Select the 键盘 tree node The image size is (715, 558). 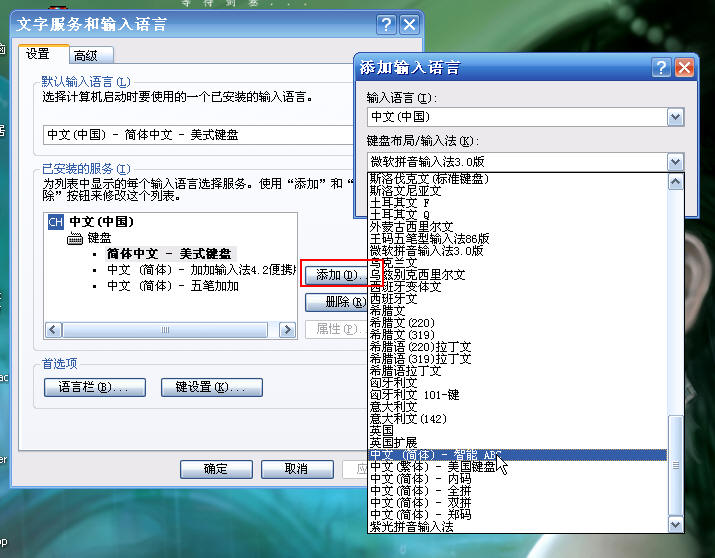coord(99,238)
